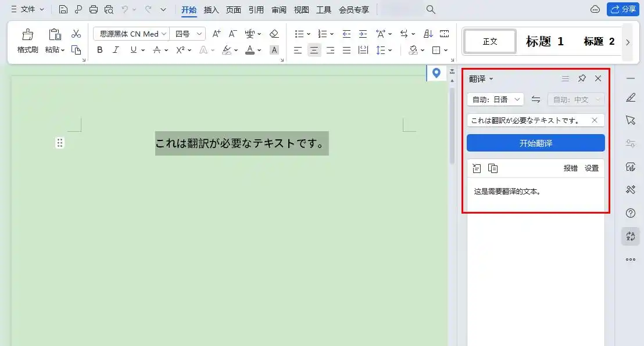This screenshot has width=644, height=346.
Task: Set align left for paragraph
Action: [298, 50]
